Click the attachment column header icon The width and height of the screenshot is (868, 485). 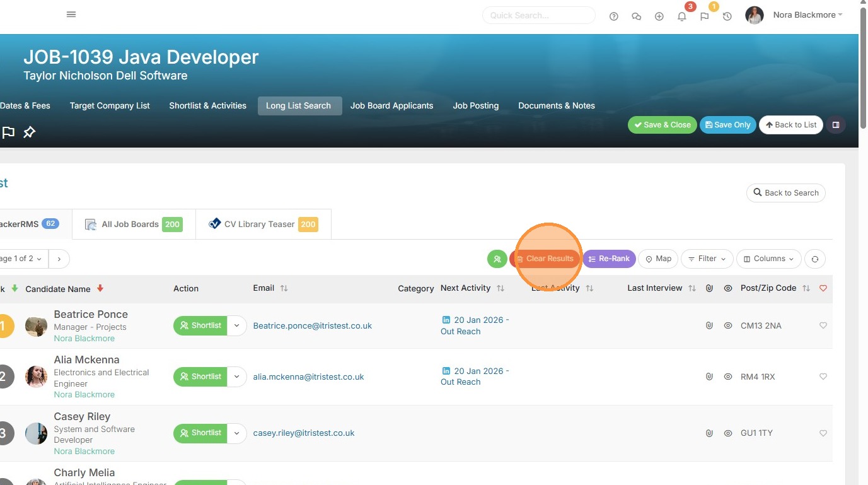tap(709, 288)
